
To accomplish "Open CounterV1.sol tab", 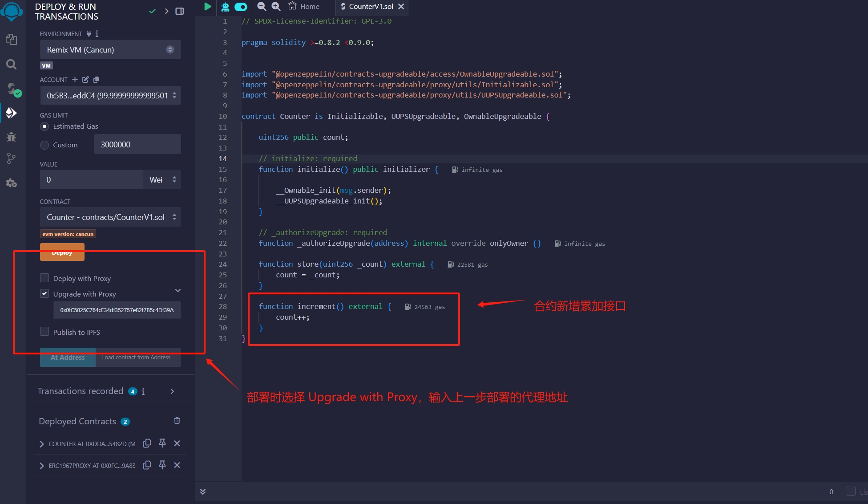I will 371,7.
